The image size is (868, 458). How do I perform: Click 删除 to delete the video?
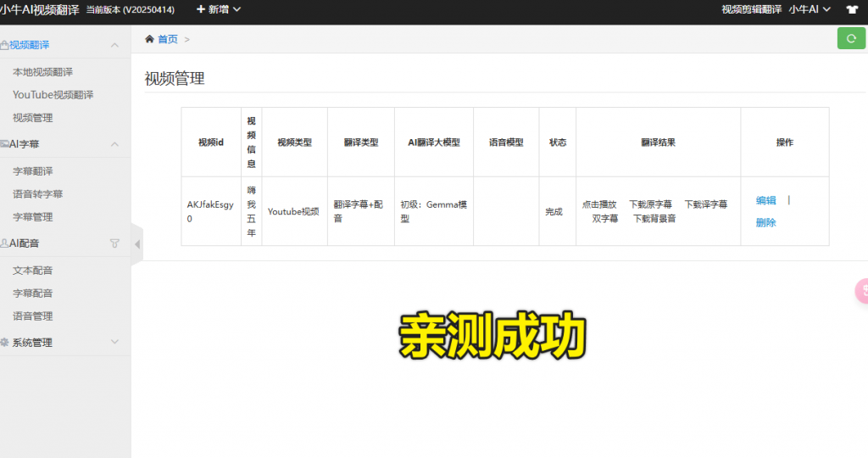point(765,223)
